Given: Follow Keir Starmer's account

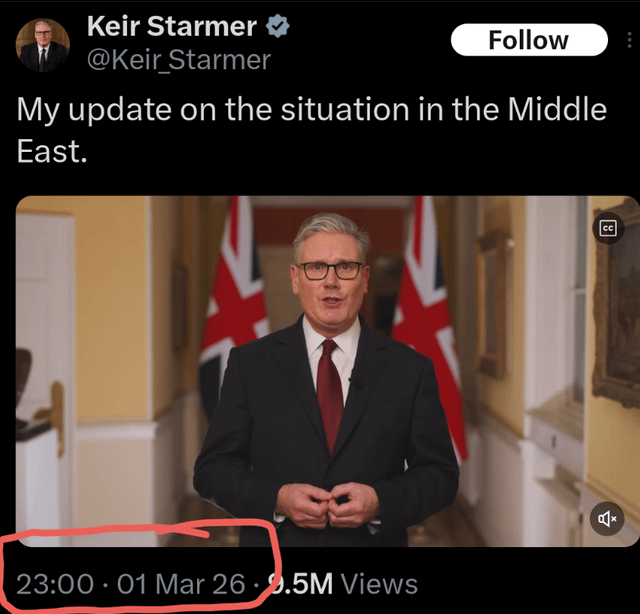Looking at the screenshot, I should pyautogui.click(x=529, y=40).
